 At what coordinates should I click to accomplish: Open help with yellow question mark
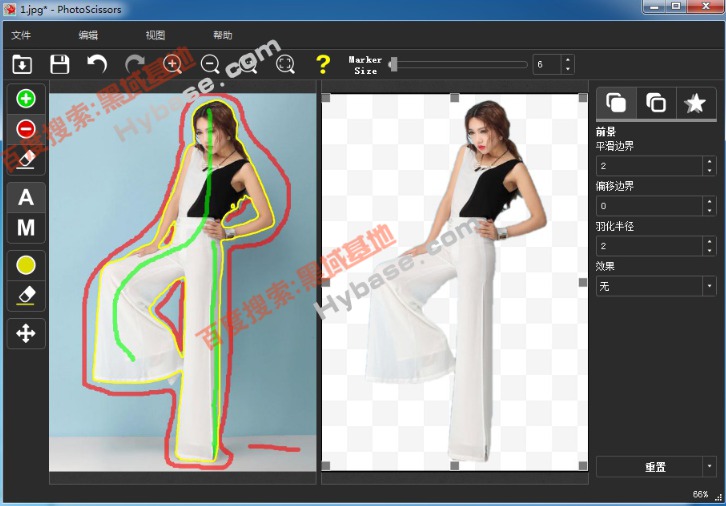pos(323,64)
